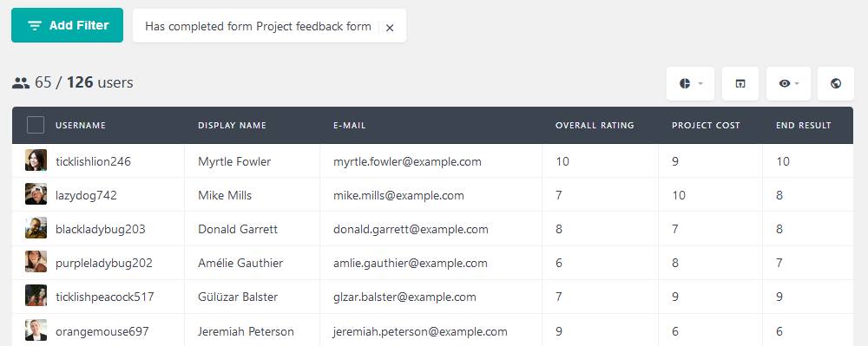This screenshot has width=868, height=346.
Task: Click the display name Jeremiah Peterson
Action: click(x=246, y=331)
